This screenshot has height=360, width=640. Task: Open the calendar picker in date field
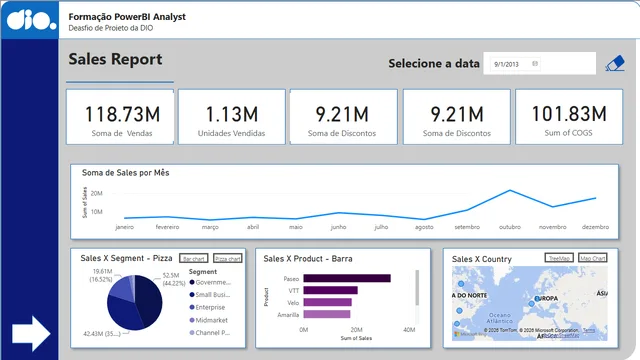click(x=535, y=64)
